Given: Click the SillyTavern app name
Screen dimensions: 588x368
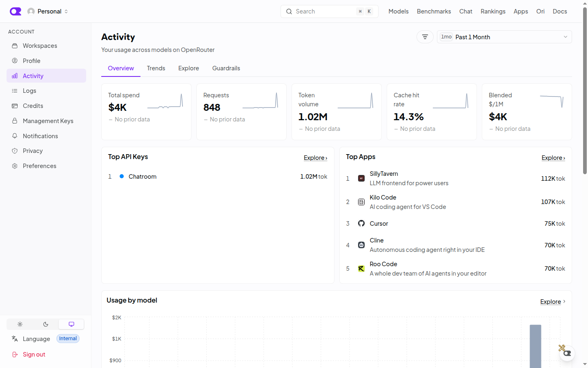Looking at the screenshot, I should 384,174.
